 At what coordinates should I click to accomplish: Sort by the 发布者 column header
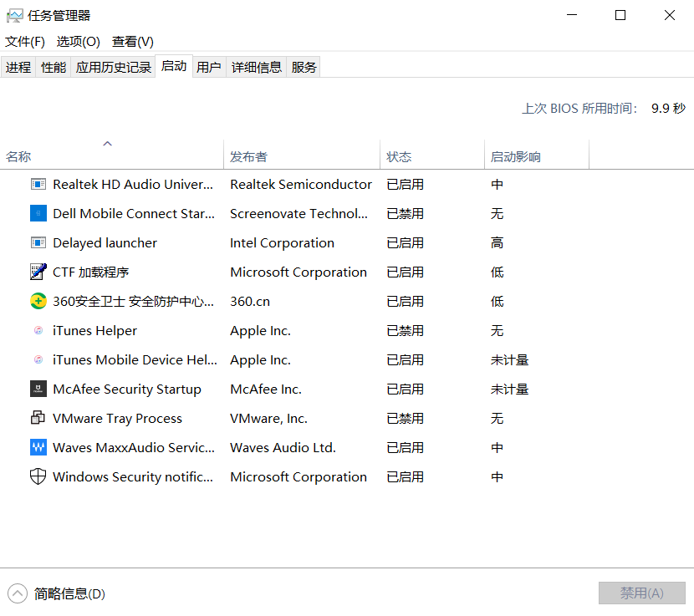(302, 154)
